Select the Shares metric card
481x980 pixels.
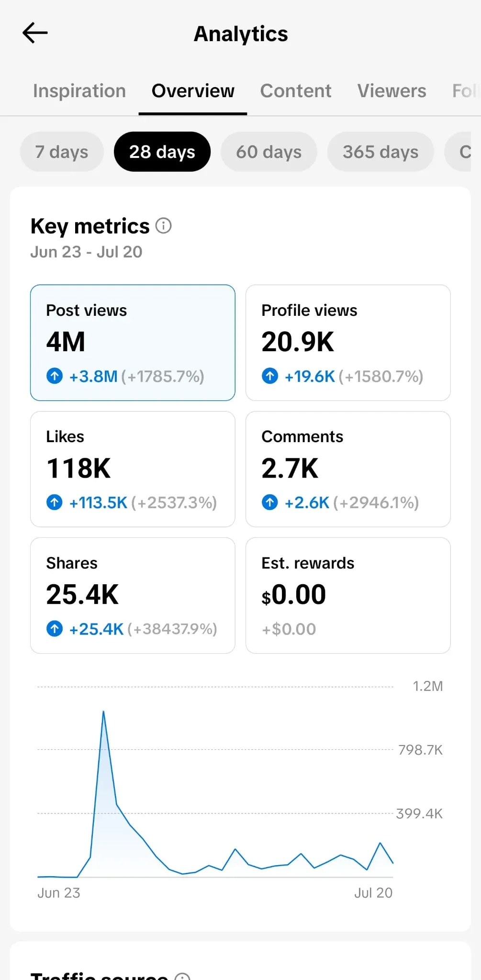tap(133, 595)
